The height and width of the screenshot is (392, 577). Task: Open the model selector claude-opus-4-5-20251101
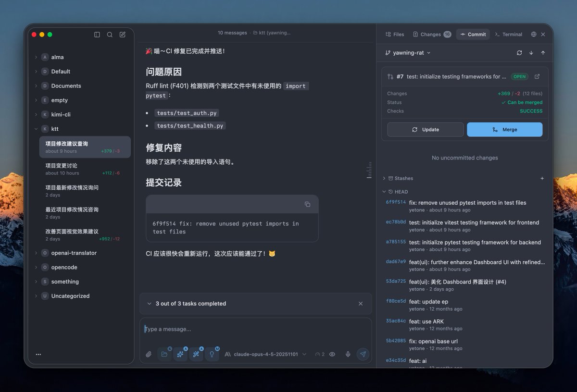coord(265,354)
